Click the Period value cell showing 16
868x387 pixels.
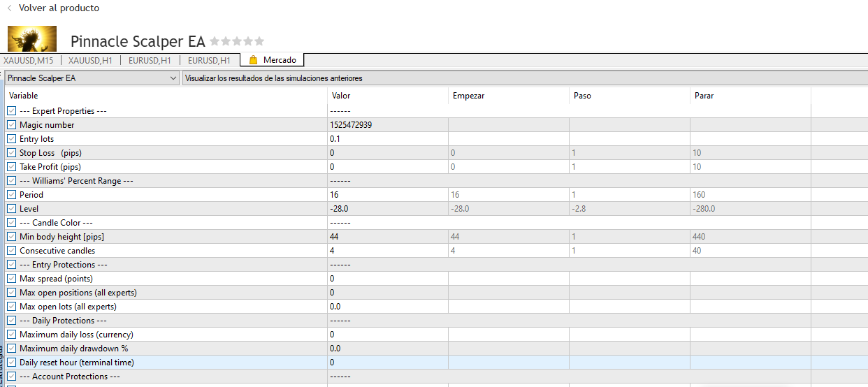pyautogui.click(x=386, y=195)
